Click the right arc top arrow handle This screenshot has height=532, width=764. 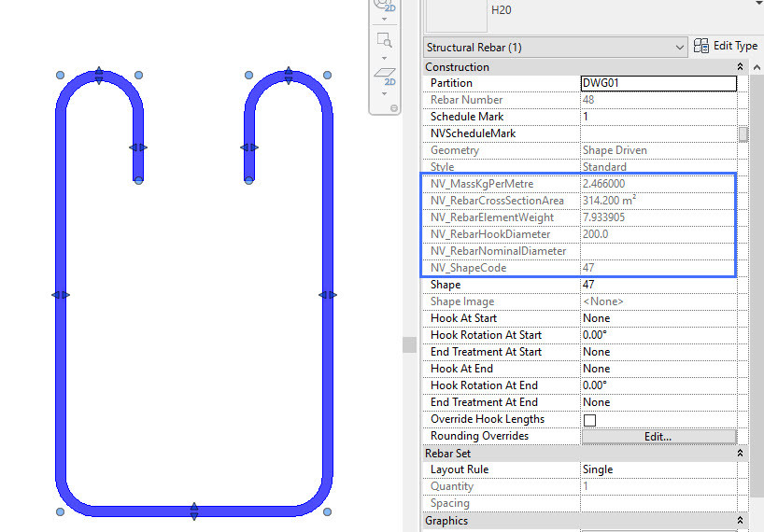[x=289, y=76]
